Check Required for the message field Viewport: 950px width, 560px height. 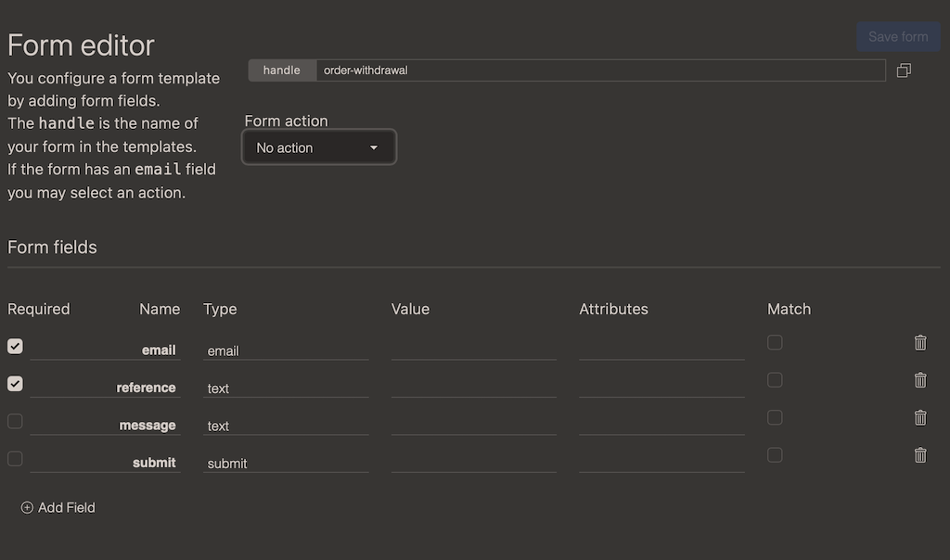coord(15,421)
